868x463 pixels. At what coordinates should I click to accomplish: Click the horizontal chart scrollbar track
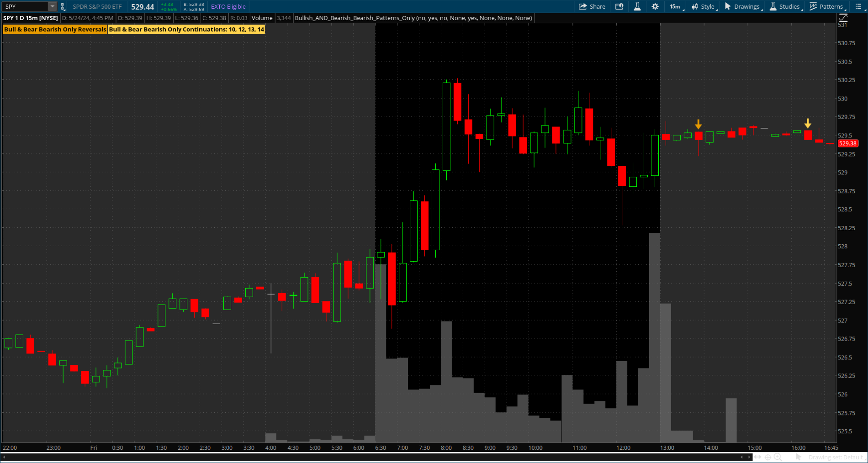pos(365,457)
